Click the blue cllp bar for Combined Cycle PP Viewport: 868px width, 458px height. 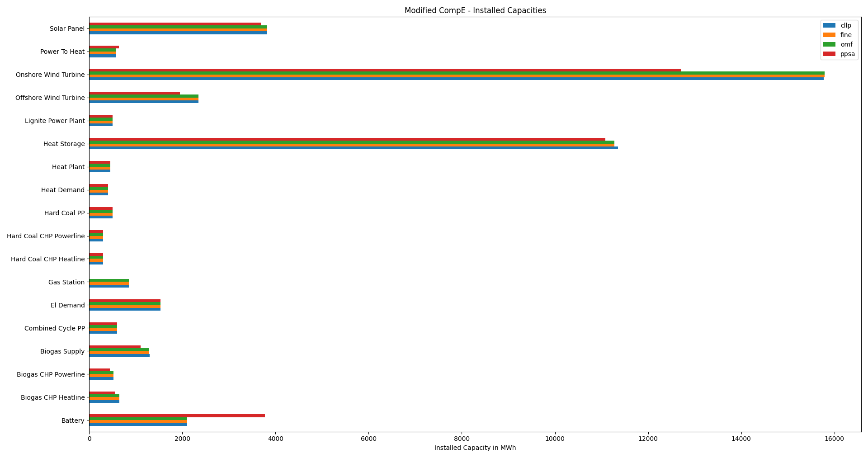pyautogui.click(x=103, y=332)
